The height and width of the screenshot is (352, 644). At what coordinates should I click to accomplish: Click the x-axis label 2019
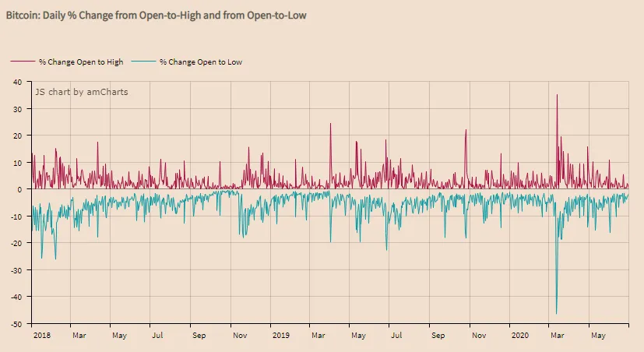coord(281,335)
